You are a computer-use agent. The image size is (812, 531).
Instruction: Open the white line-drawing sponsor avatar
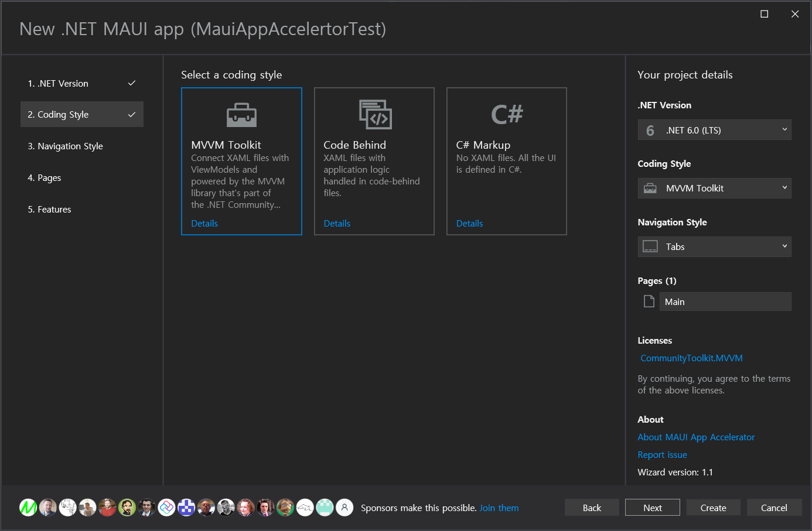click(305, 508)
